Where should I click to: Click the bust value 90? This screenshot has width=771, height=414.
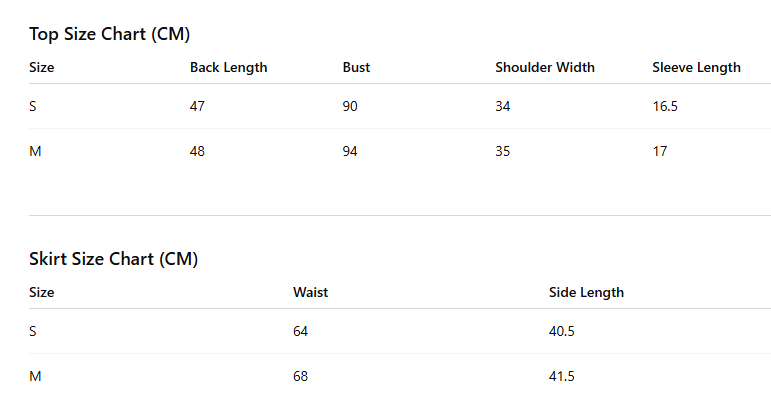pyautogui.click(x=350, y=106)
